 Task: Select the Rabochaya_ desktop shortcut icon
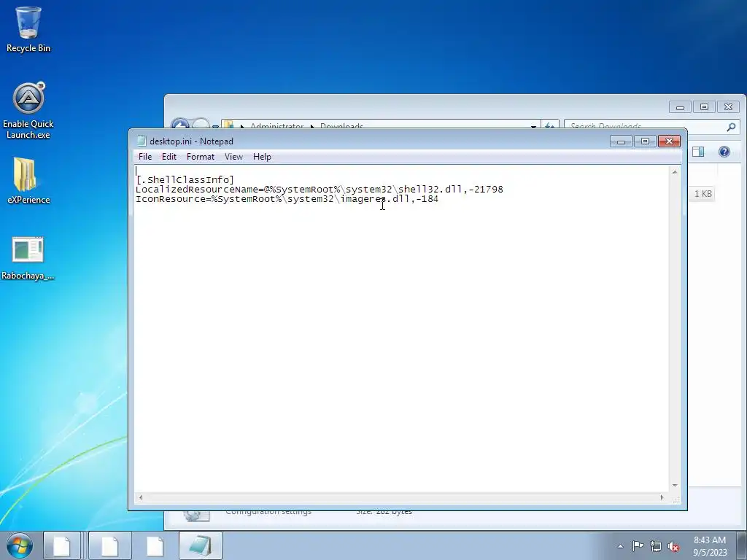click(x=28, y=259)
